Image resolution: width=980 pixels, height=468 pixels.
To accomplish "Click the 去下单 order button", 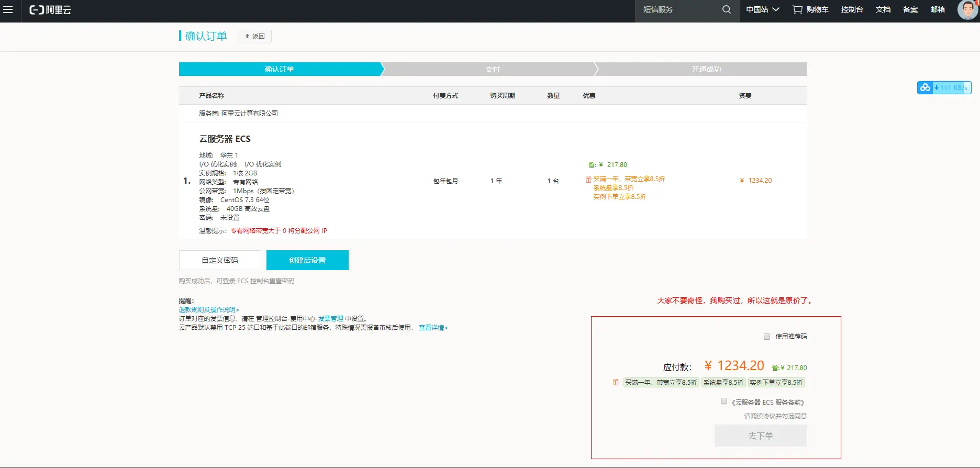I will 761,436.
